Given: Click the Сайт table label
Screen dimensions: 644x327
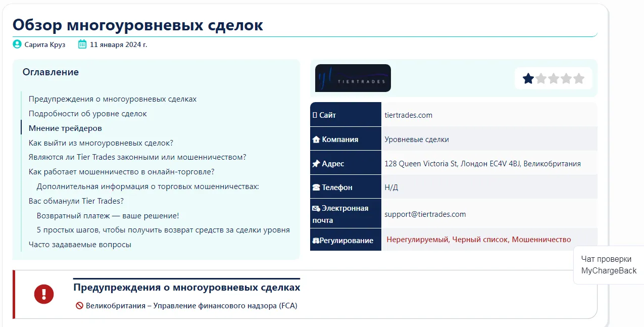Looking at the screenshot, I should click(327, 115).
